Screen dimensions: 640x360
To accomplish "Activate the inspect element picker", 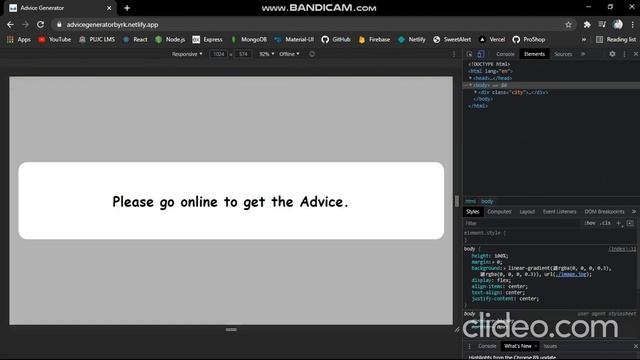I will click(x=469, y=54).
